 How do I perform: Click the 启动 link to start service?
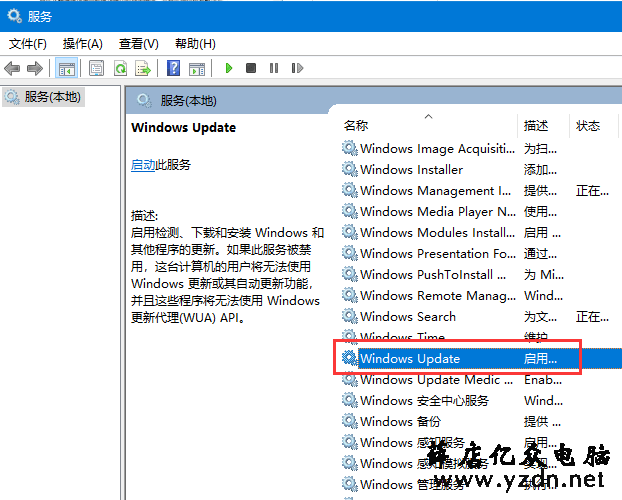pos(143,164)
